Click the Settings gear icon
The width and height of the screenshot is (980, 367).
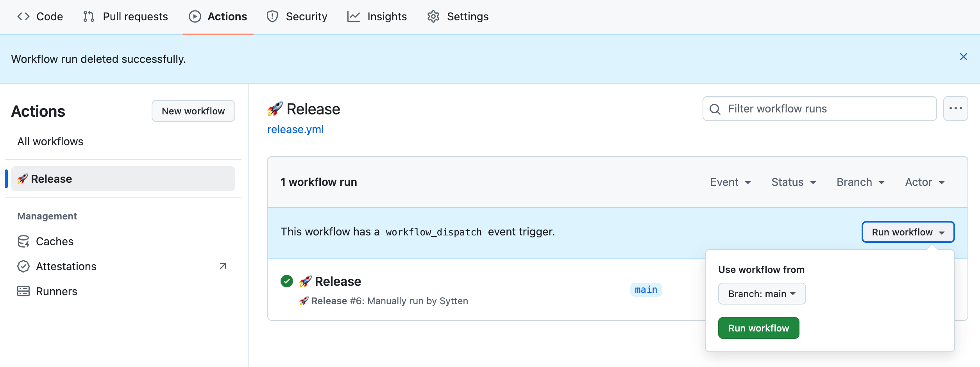(x=433, y=16)
